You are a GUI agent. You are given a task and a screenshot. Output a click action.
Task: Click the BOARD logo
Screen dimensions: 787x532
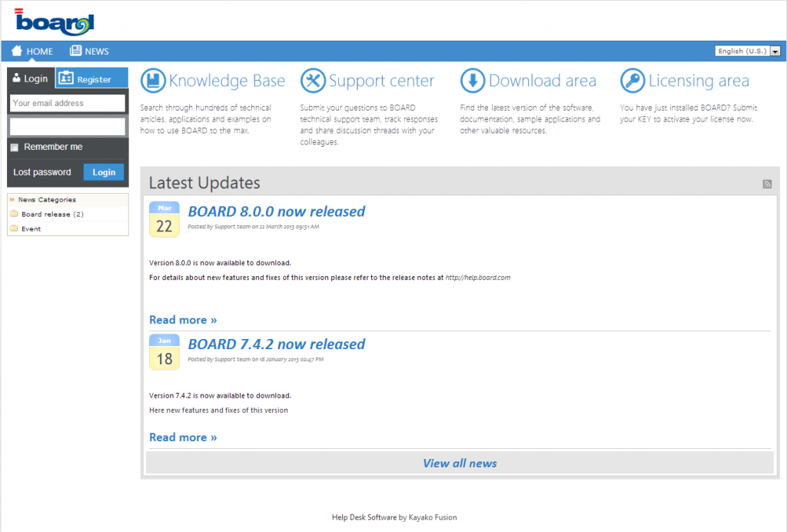coord(55,22)
